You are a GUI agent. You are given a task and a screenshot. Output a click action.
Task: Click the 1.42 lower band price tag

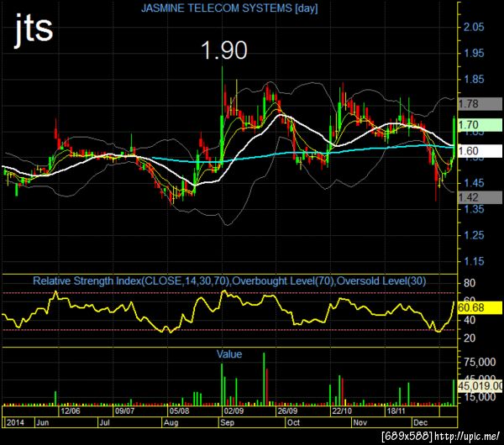(480, 197)
